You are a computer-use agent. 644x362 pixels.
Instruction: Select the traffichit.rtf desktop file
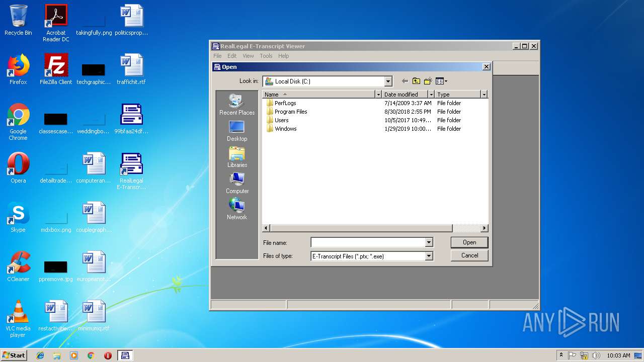[131, 69]
